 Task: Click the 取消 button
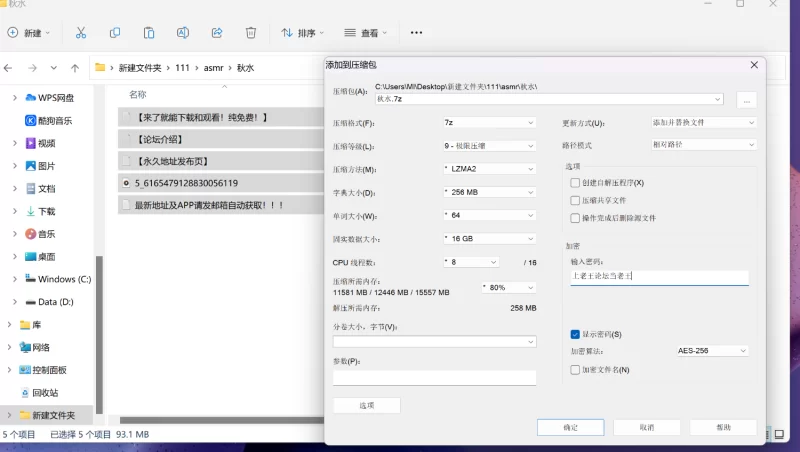[647, 428]
